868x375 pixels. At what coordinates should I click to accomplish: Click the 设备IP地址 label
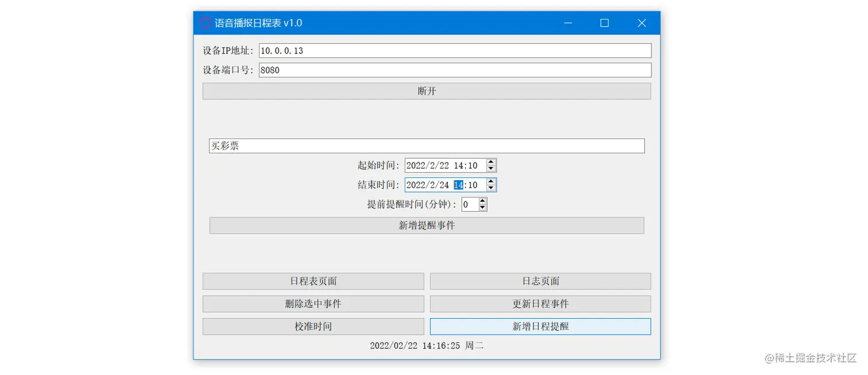(x=228, y=51)
